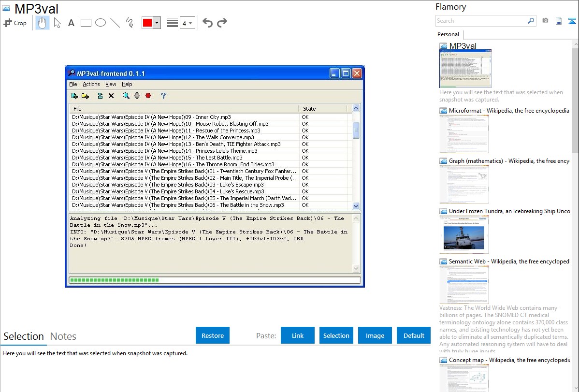Click the Concept map snapshot title
579x392 pixels.
(509, 360)
